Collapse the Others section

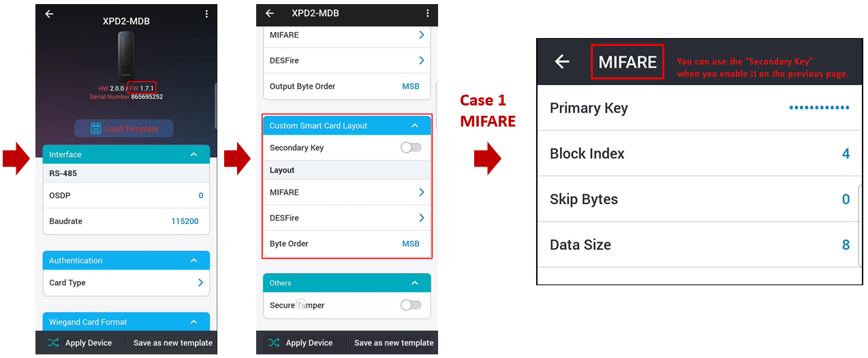(414, 283)
